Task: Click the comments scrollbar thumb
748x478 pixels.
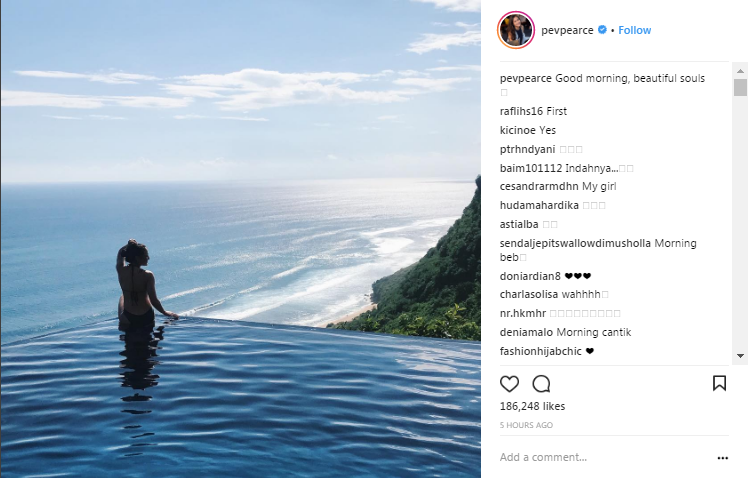Action: tap(740, 87)
